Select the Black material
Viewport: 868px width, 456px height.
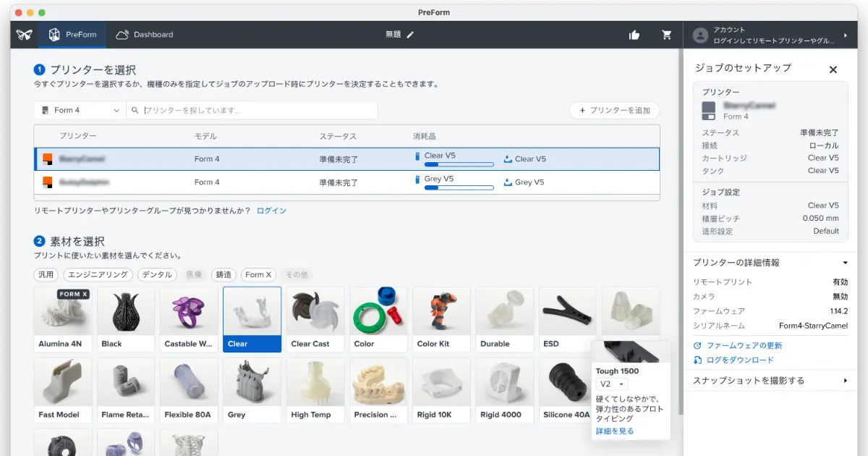(126, 319)
